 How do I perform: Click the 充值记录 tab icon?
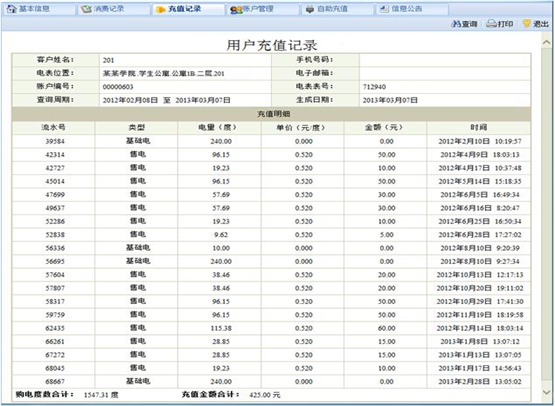tap(161, 9)
